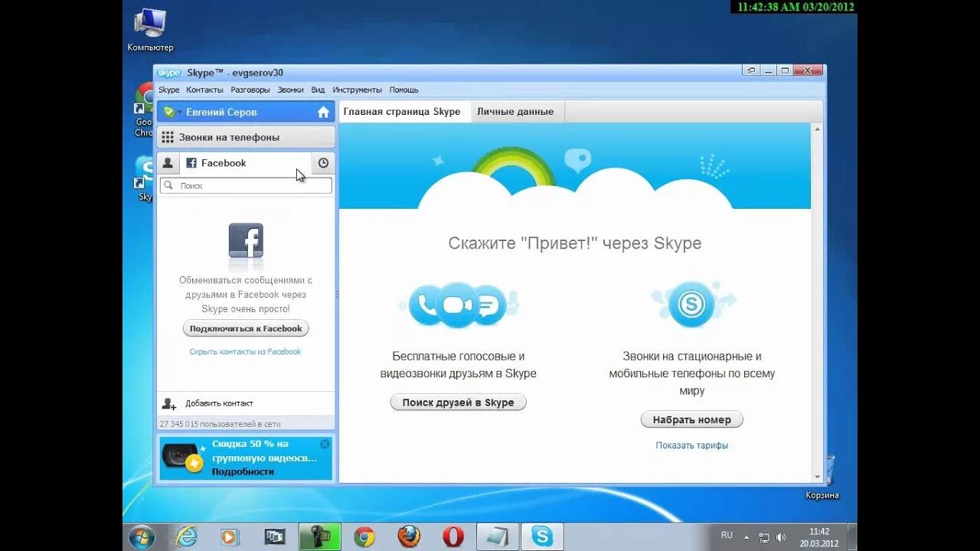
Task: Click the Подключиться к Facebook button
Action: click(246, 328)
